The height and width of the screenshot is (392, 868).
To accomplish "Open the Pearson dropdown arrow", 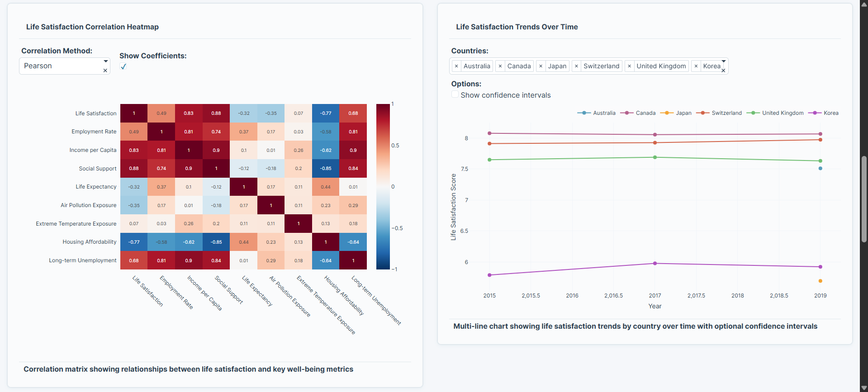I will click(x=106, y=61).
